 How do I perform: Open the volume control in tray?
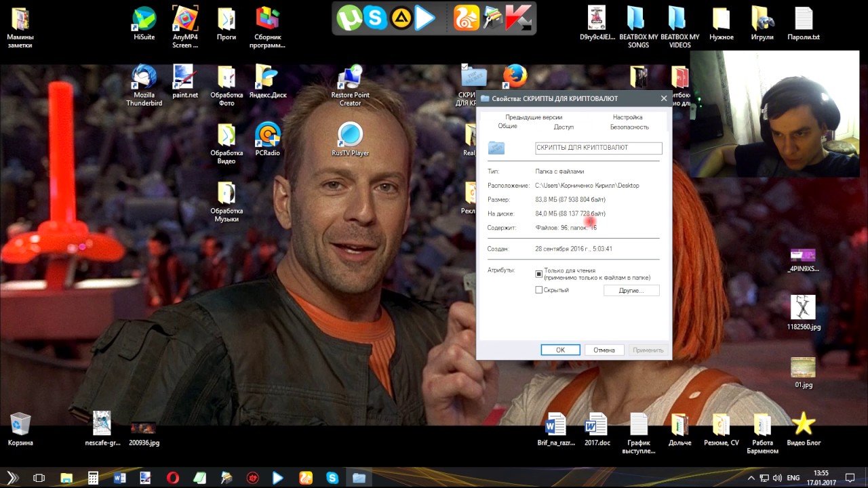coord(776,478)
